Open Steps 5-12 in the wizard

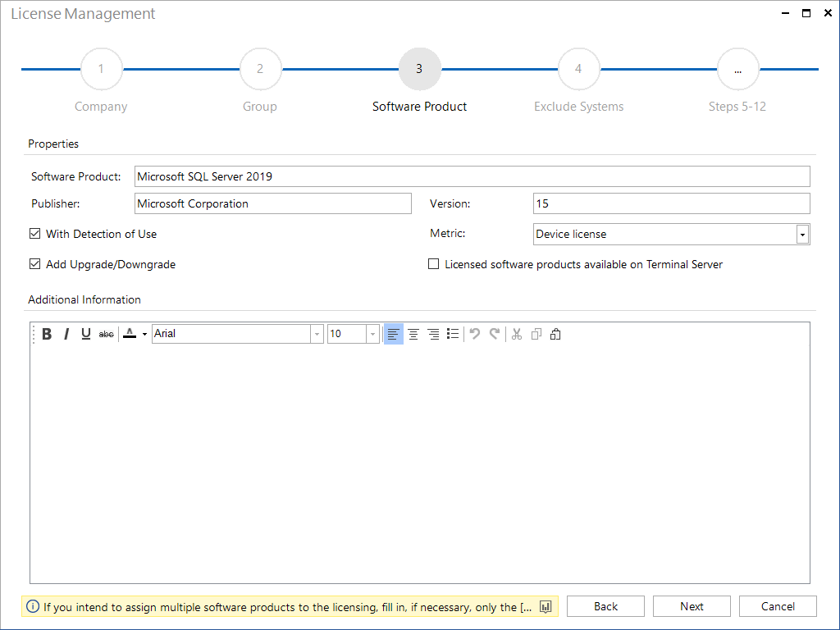[737, 69]
